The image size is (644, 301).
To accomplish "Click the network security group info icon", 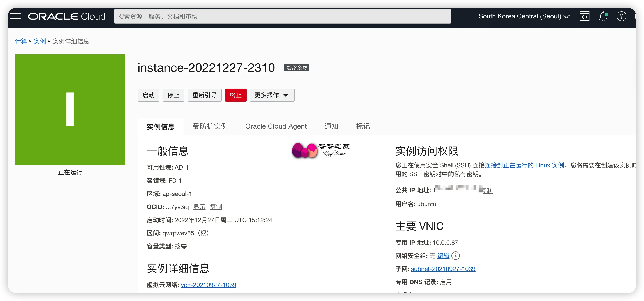I will [x=455, y=255].
